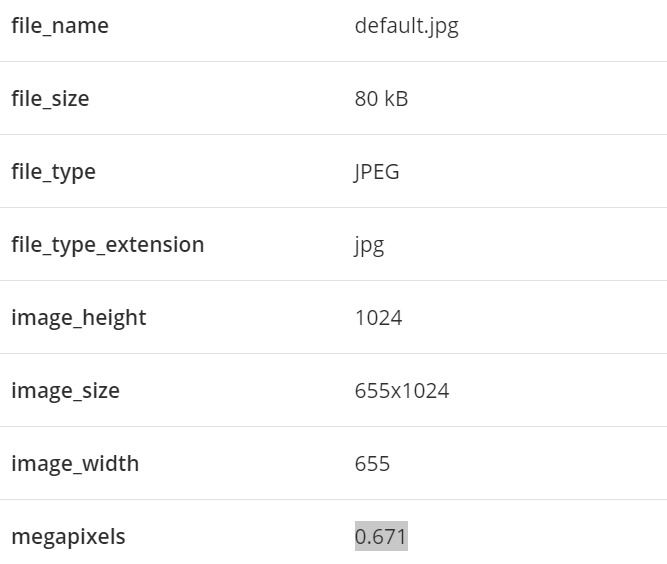Select the 655 image width value
The height and width of the screenshot is (564, 667).
(x=372, y=464)
